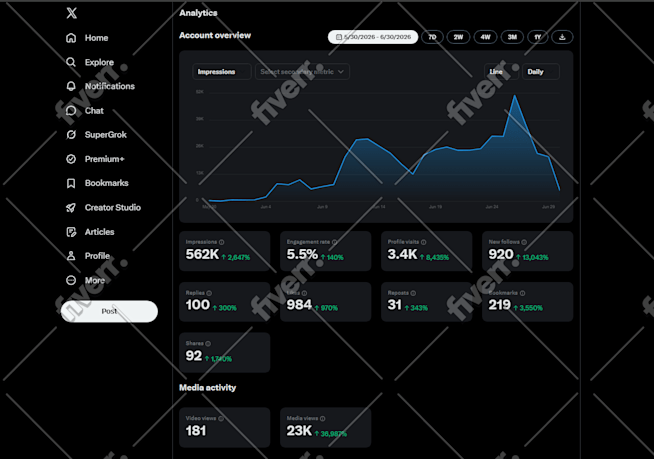The height and width of the screenshot is (459, 654).
Task: Select the Impressions 562K stat card
Action: [224, 251]
